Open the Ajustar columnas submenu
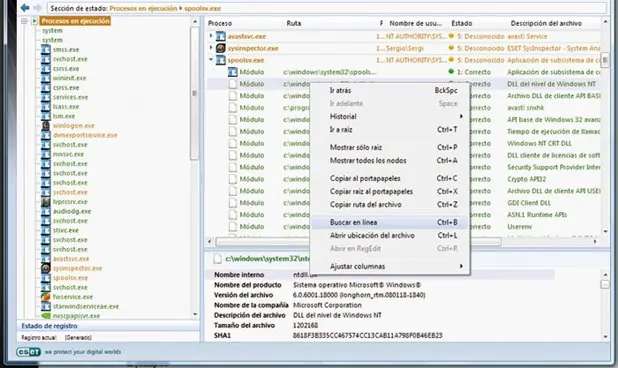This screenshot has height=368, width=618. coord(390,266)
